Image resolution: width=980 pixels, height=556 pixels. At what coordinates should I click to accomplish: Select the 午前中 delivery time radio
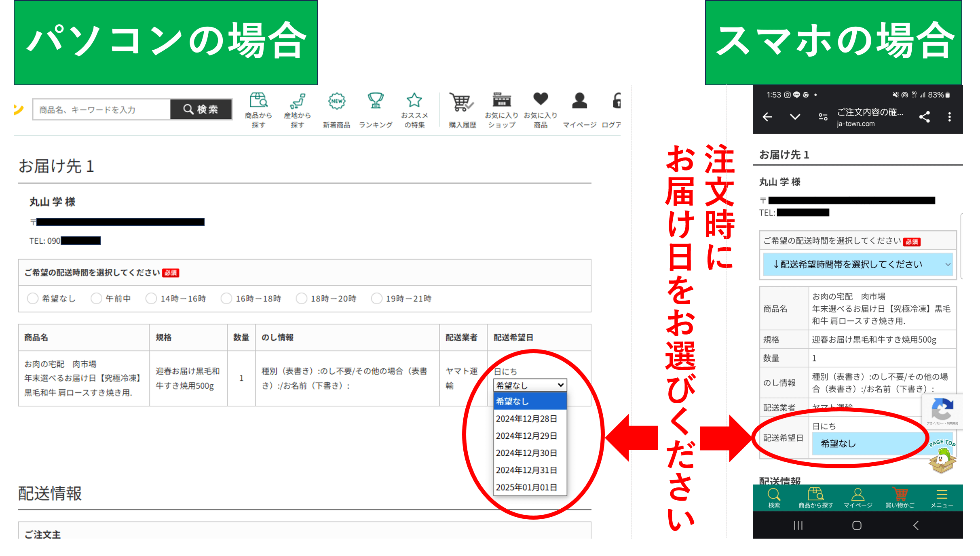coord(96,299)
